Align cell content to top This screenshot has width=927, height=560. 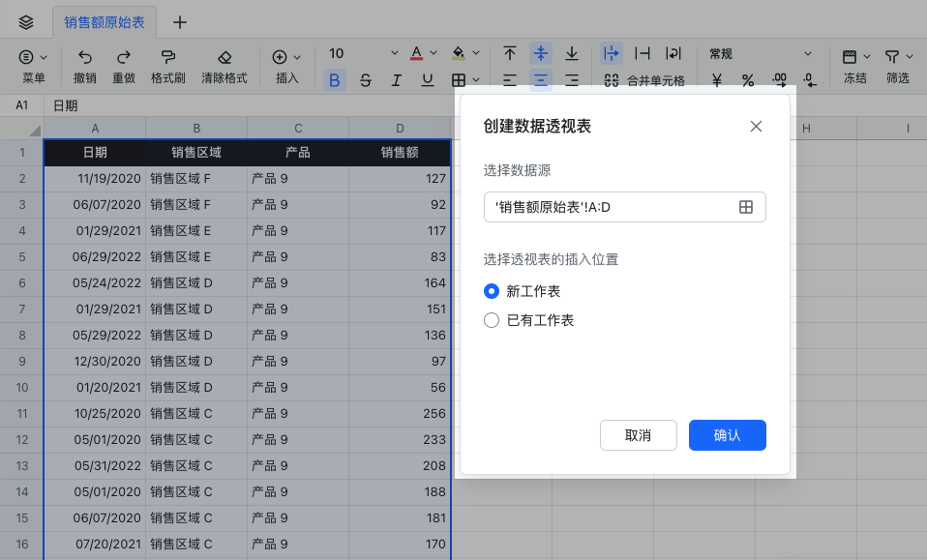(x=510, y=53)
